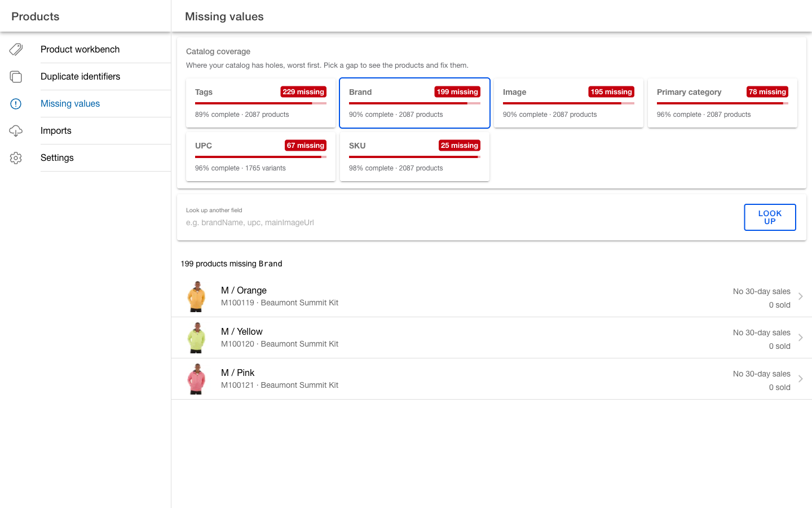Click the 195 missing badge on Image
Screen dimensions: 812x508
click(611, 92)
